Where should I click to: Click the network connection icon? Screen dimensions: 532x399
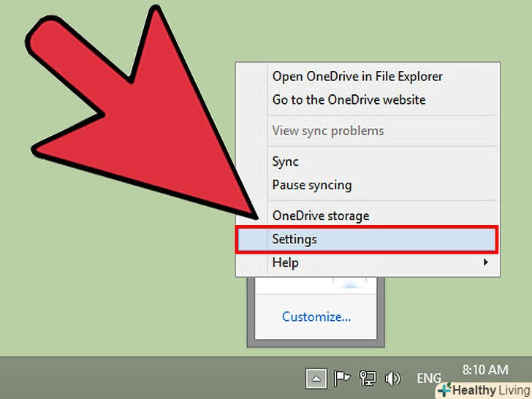368,379
